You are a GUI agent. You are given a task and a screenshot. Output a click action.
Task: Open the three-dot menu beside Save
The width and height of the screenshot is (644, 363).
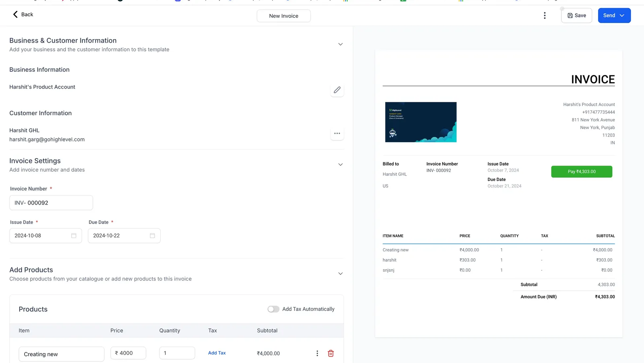click(x=545, y=15)
